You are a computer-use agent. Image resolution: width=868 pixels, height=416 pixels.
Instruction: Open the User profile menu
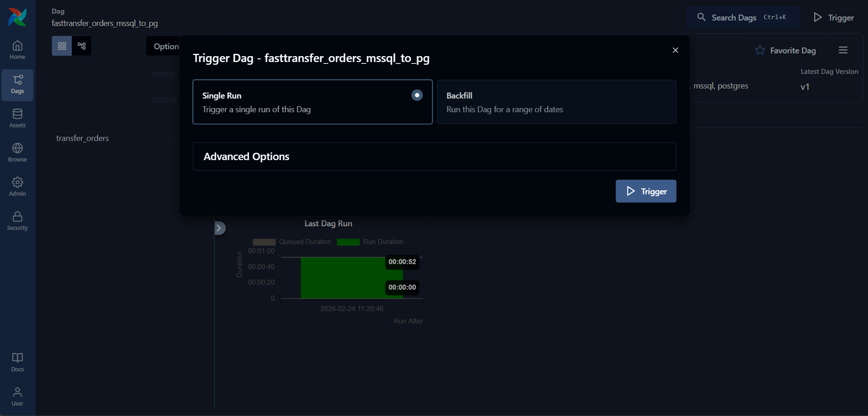[x=17, y=396]
